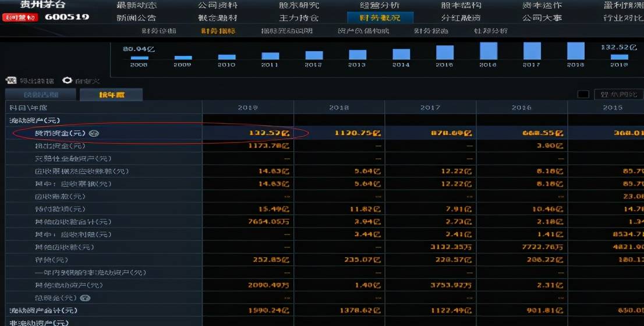This screenshot has height=326, width=644.
Task: Click the 7722.76万 cell in the 2016 column
Action: click(543, 247)
